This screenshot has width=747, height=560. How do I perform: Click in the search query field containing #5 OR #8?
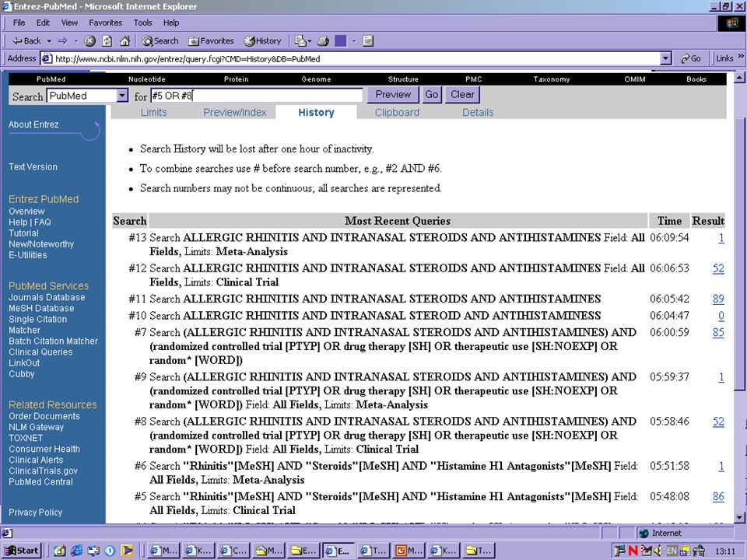pos(257,95)
